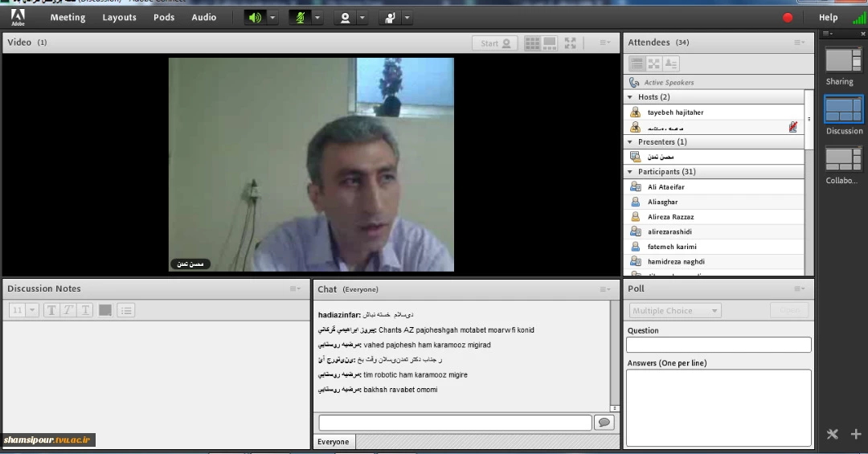Select the Everyone chat tab
This screenshot has width=868, height=454.
click(x=334, y=442)
